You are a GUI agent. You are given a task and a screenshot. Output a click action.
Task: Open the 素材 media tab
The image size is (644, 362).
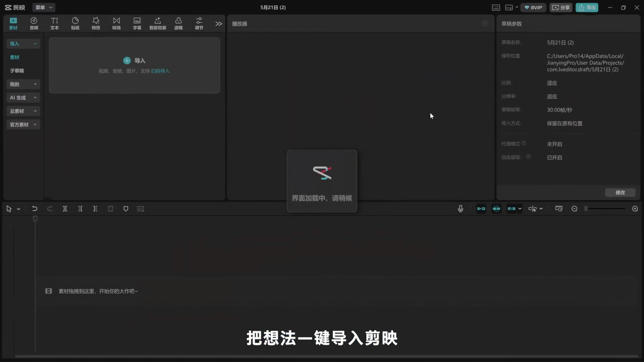tap(13, 23)
